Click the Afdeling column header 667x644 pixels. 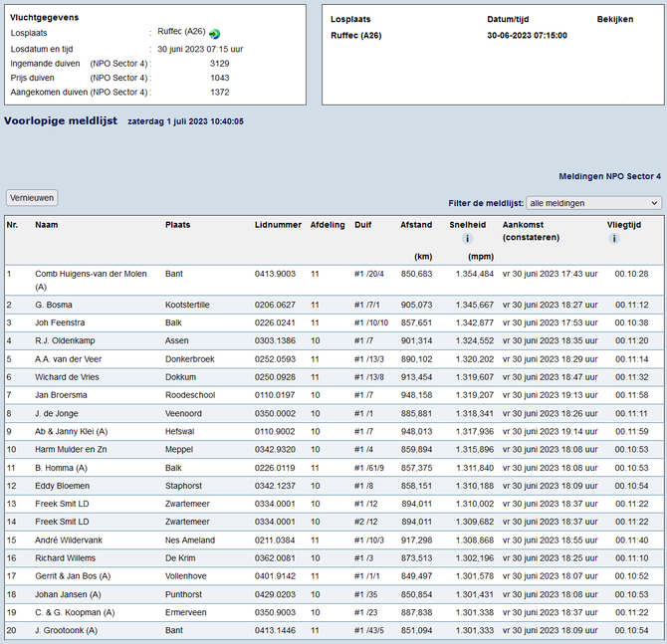(x=328, y=225)
